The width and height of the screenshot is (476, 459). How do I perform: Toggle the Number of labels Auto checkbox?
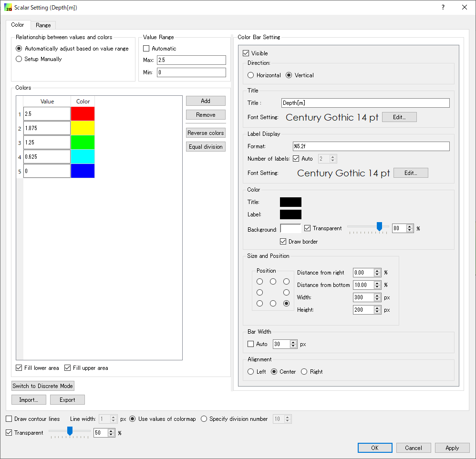click(x=296, y=159)
